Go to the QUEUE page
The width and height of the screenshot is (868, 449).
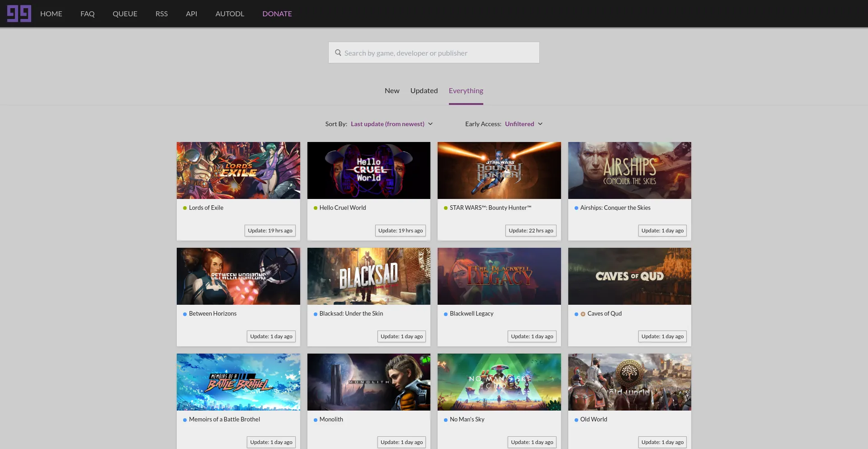125,14
